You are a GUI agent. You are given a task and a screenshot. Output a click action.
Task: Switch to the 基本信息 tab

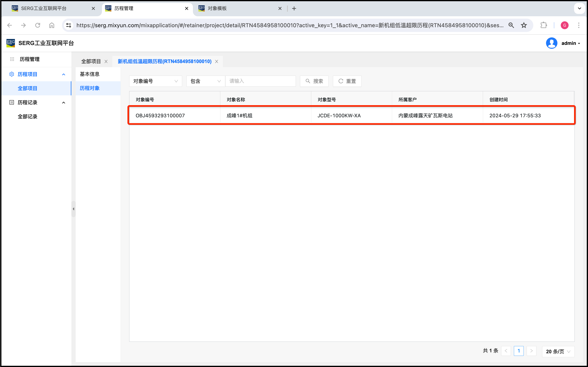point(90,74)
